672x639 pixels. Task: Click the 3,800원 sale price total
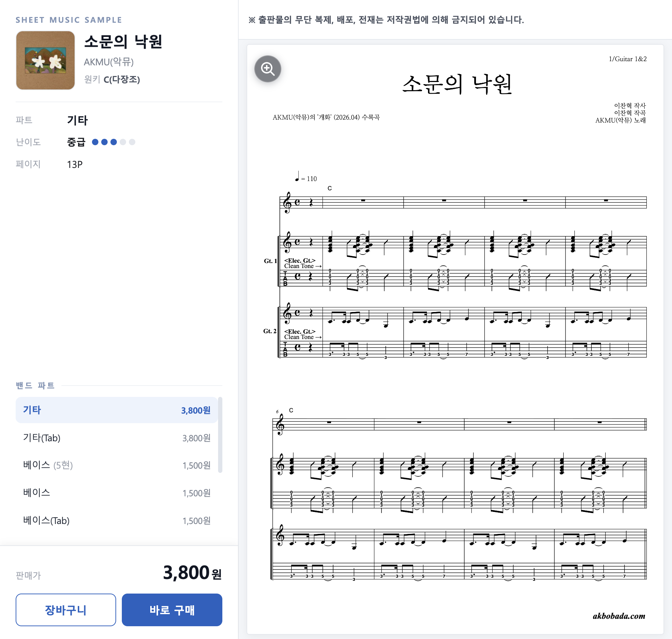click(x=192, y=573)
